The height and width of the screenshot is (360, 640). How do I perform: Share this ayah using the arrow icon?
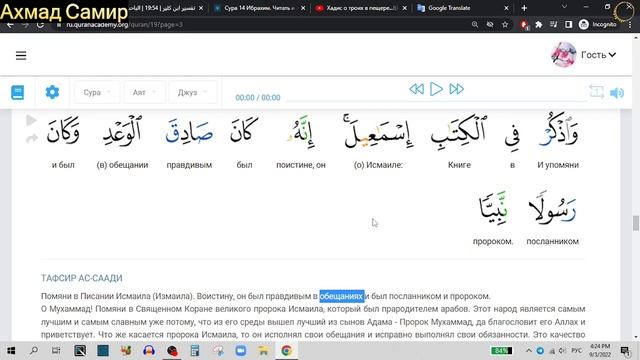32,139
